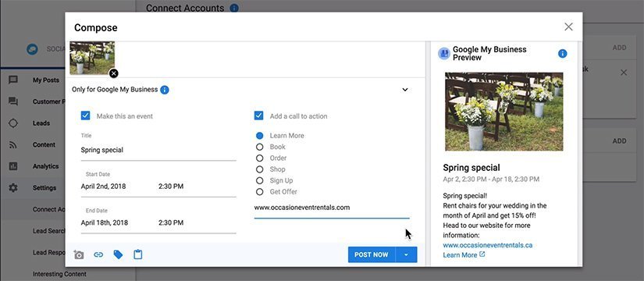Uncheck Make this an event
Screen dimensions: 644x281
pos(85,116)
